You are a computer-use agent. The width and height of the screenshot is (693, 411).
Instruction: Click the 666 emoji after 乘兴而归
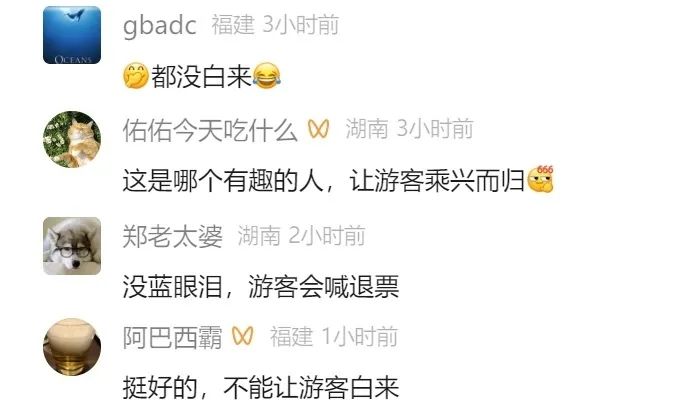click(x=541, y=179)
